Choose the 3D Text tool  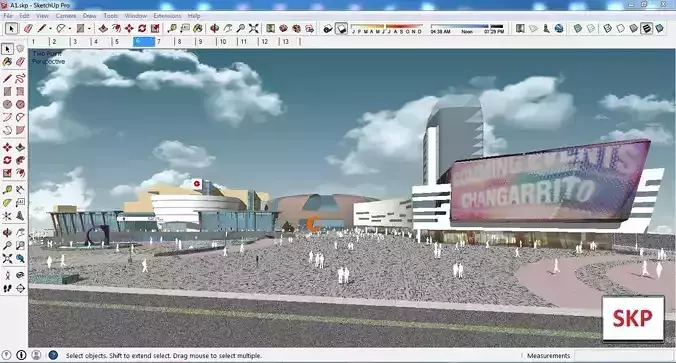pyautogui.click(x=20, y=216)
